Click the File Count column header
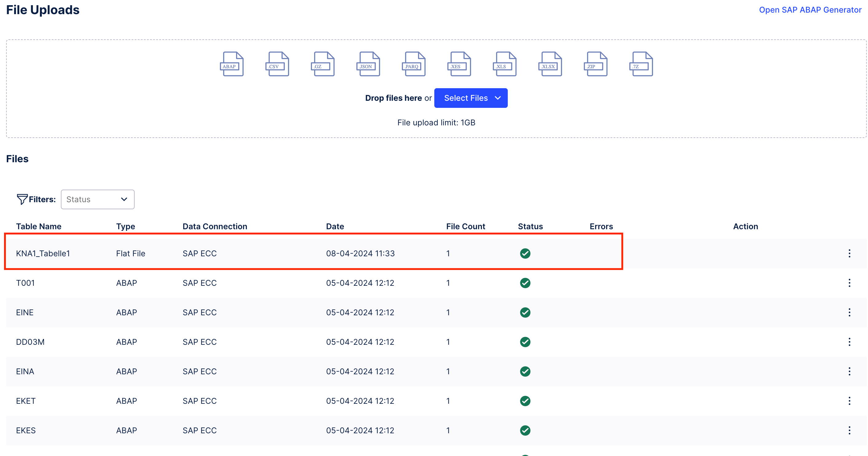 pyautogui.click(x=466, y=226)
